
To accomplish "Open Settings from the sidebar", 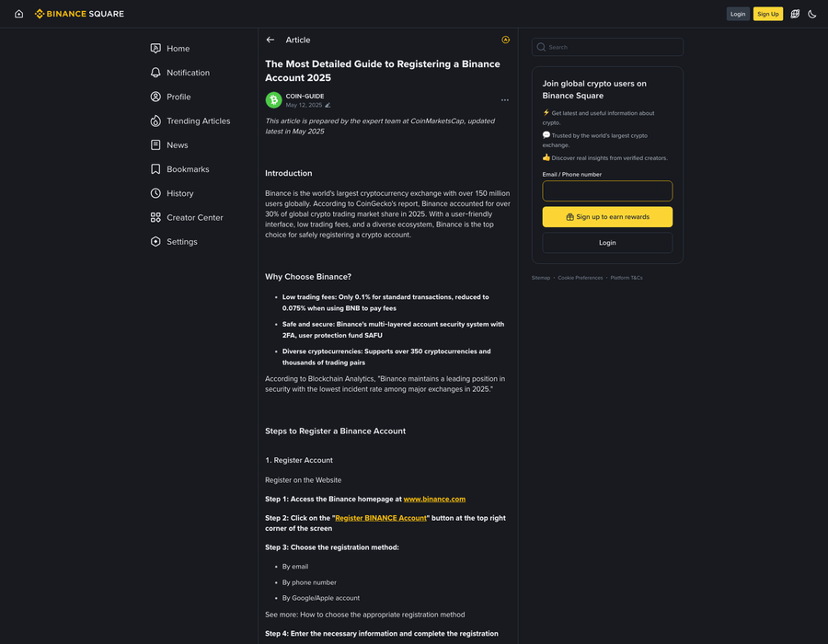I will [x=181, y=241].
